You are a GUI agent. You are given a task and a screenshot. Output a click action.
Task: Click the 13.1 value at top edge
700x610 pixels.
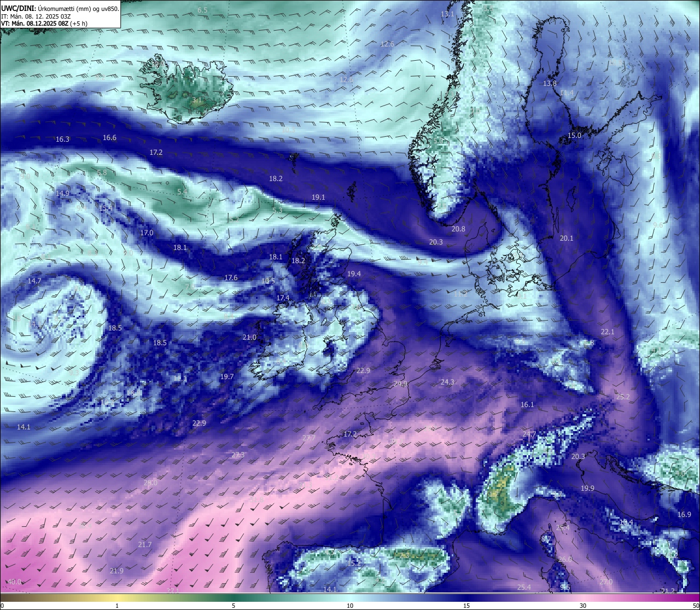447,14
